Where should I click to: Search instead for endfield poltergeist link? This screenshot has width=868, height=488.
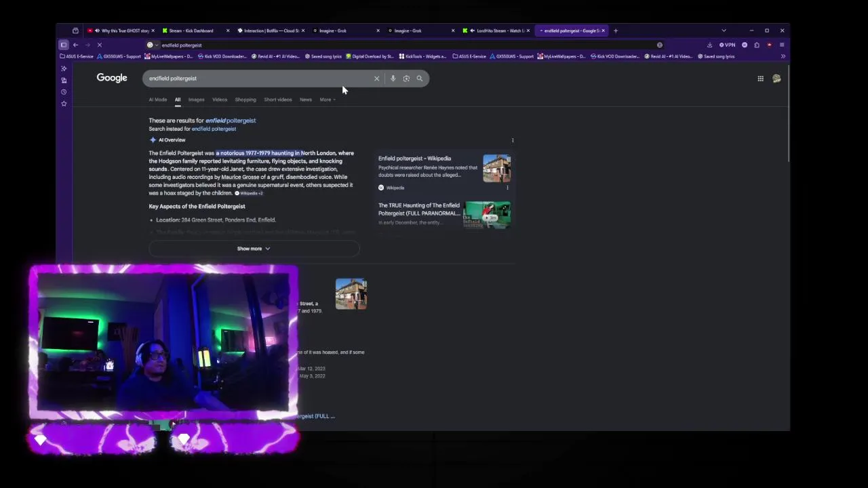[214, 129]
